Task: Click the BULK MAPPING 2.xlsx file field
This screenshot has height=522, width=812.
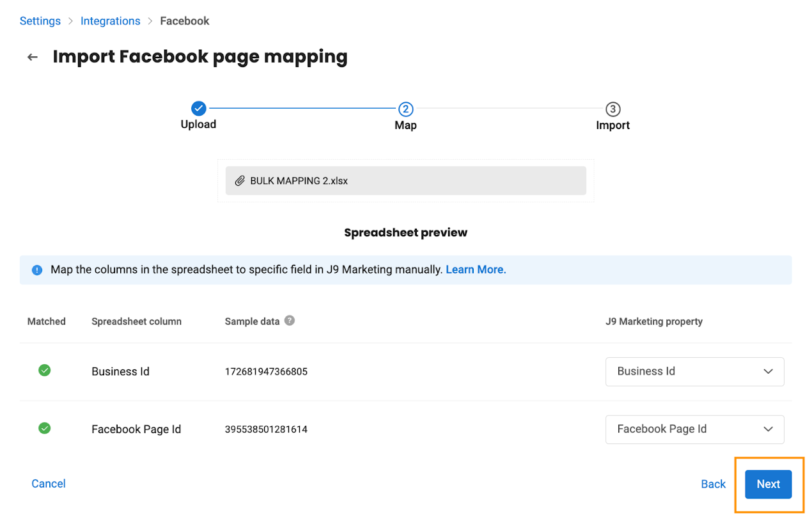Action: click(406, 181)
